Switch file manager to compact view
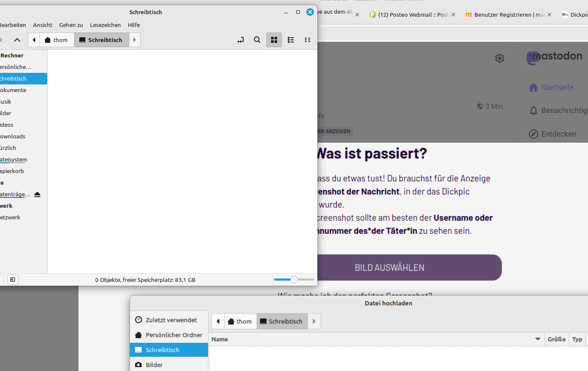This screenshot has width=588, height=371. pos(307,40)
